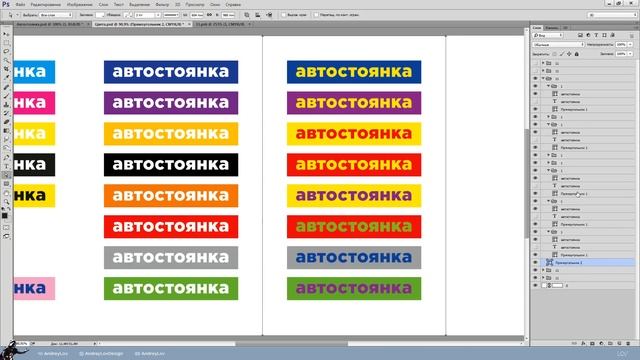Filter layers by pixel layers icon
This screenshot has width=640, height=360.
[x=580, y=36]
